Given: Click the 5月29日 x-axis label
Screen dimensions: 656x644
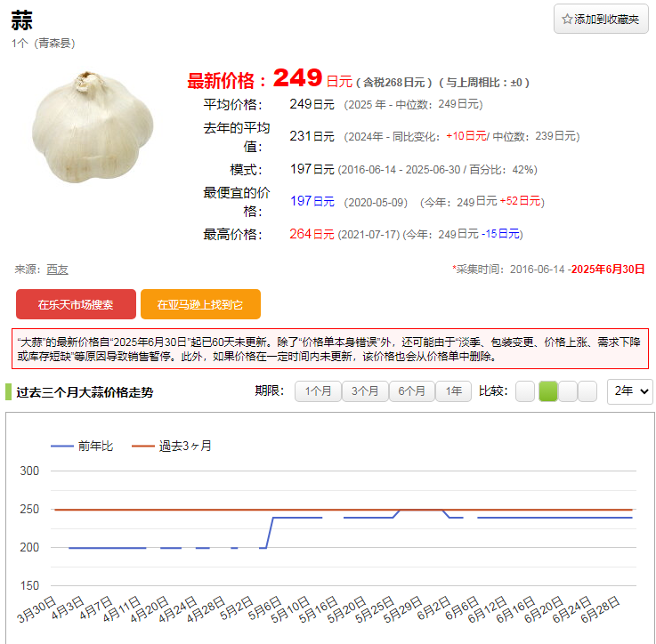Looking at the screenshot, I should (402, 609).
